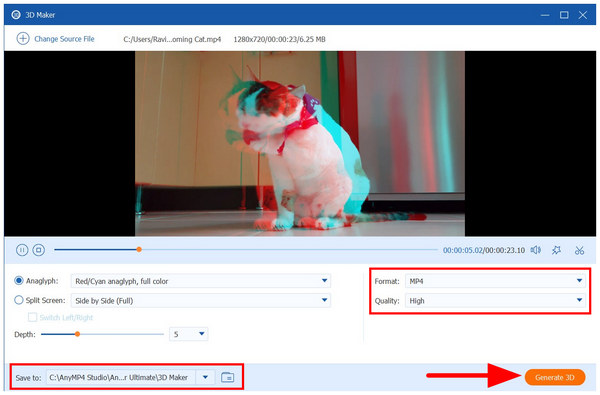Viewport: 600px width, 395px height.
Task: Click the source file path C:/Users/Ravi...oming Cat.mp4
Action: 172,39
